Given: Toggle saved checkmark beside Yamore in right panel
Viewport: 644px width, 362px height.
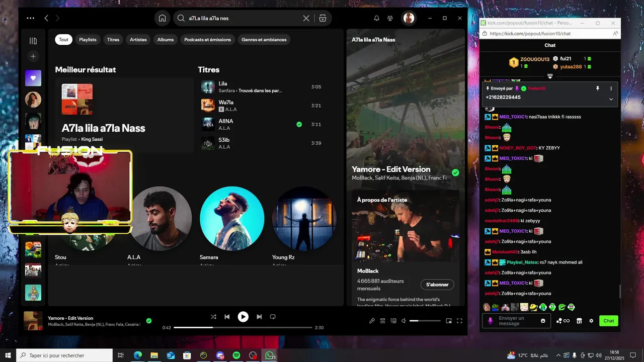Looking at the screenshot, I should [455, 172].
